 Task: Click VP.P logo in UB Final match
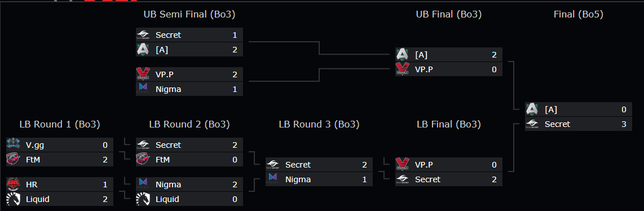pos(402,69)
